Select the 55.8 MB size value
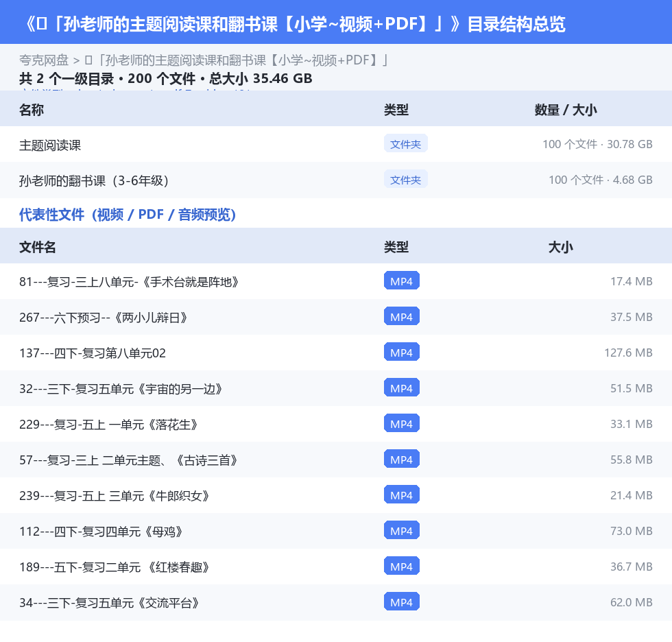672x642 pixels. [632, 460]
